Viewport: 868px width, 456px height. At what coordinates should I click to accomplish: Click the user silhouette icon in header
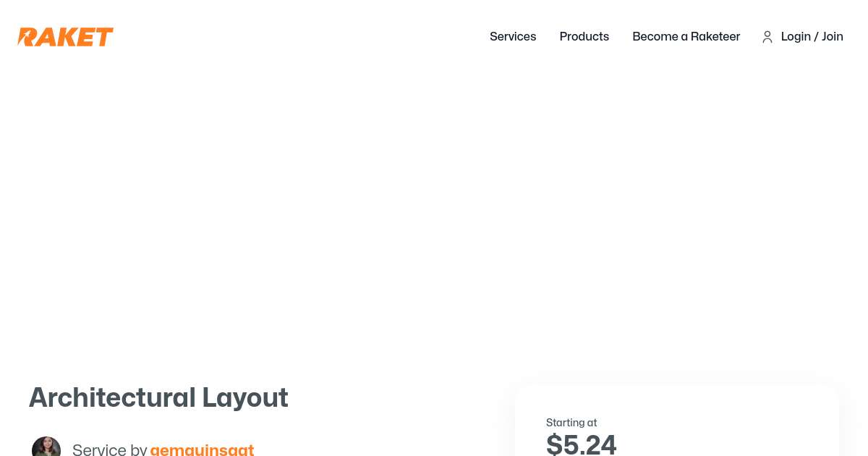767,37
